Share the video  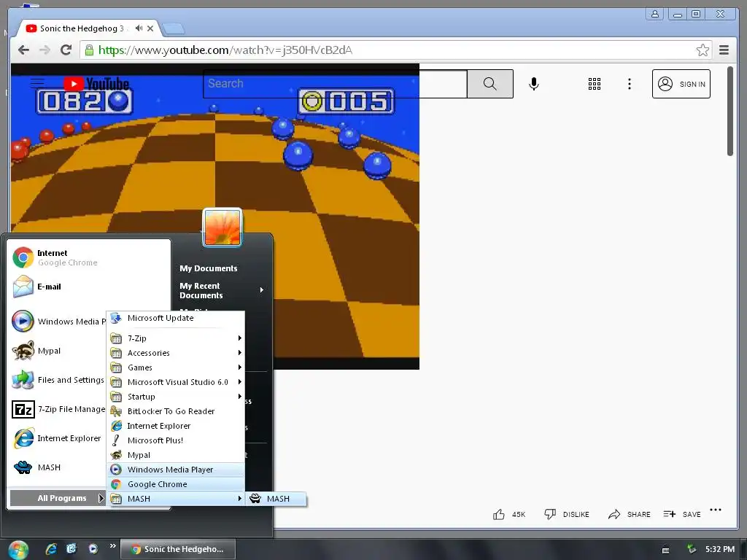(630, 514)
